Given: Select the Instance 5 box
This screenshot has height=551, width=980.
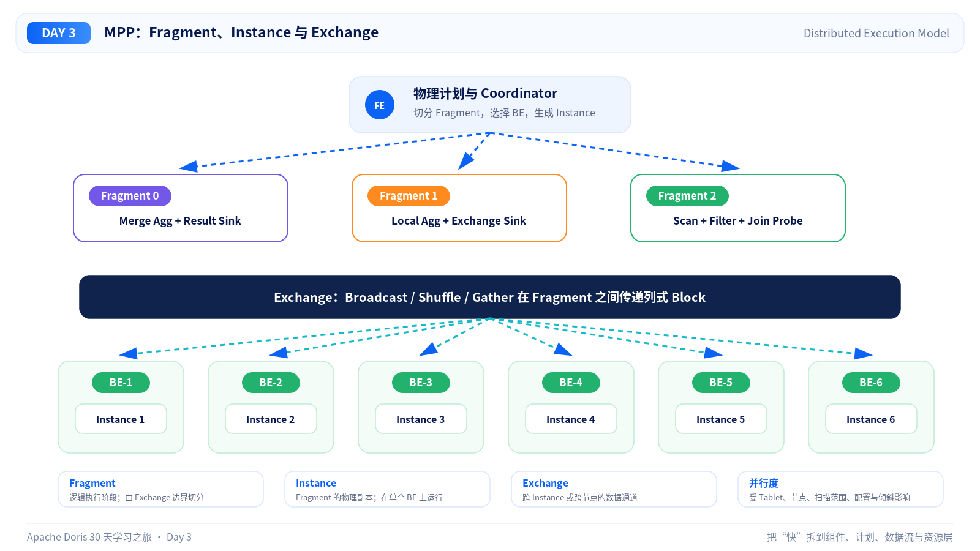Looking at the screenshot, I should tap(721, 419).
